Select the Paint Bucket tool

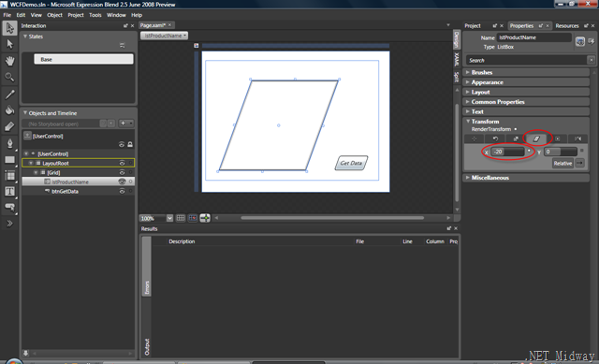pyautogui.click(x=9, y=110)
